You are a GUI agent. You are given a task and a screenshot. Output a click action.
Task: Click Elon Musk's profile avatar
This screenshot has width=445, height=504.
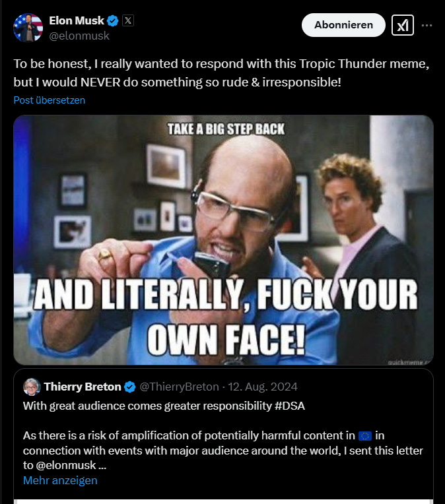(x=28, y=28)
